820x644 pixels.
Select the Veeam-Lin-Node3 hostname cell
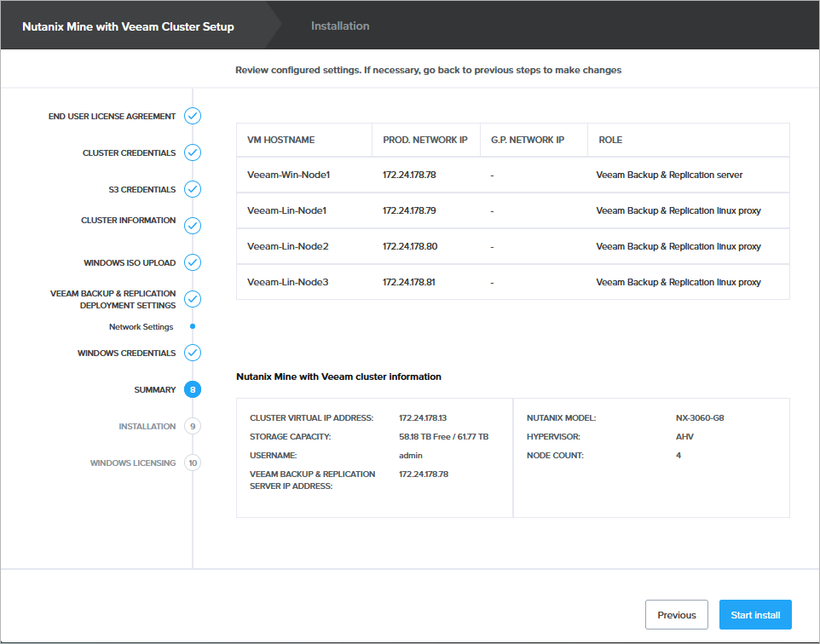[x=287, y=282]
